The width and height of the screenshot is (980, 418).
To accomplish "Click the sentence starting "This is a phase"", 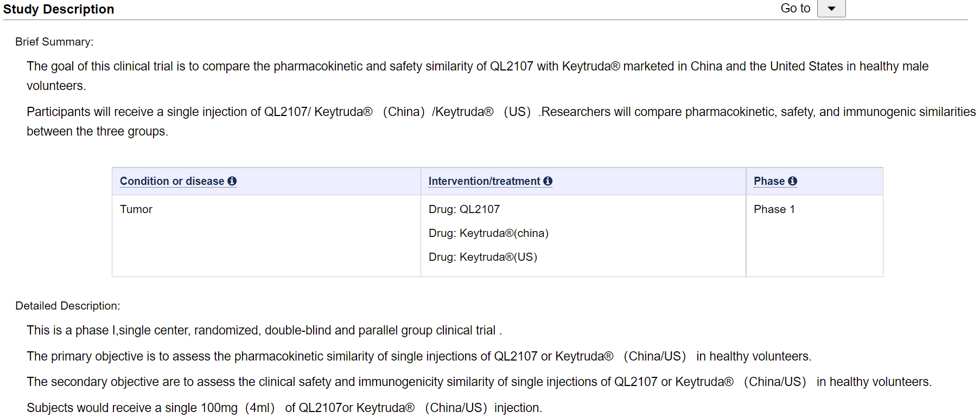I will click(x=264, y=330).
